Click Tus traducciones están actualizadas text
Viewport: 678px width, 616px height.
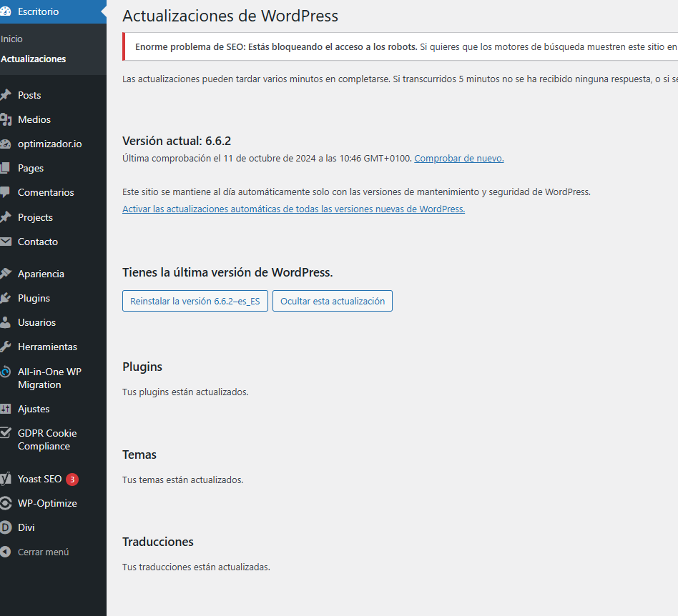196,567
